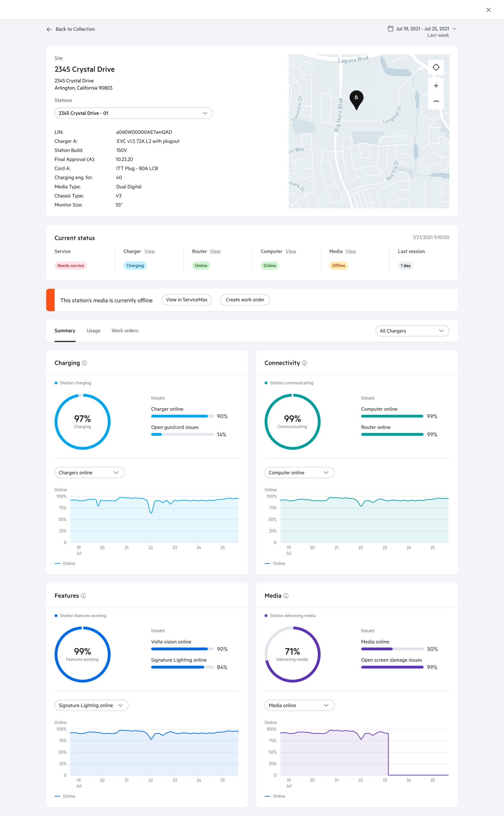The image size is (504, 816).
Task: View Charger status details
Action: [149, 251]
